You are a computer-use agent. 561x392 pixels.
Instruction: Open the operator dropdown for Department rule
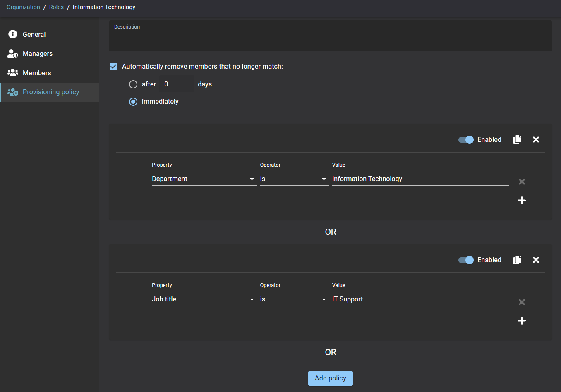pyautogui.click(x=294, y=179)
